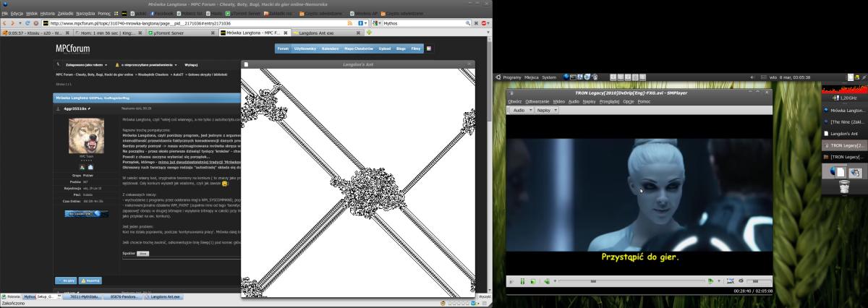This screenshot has height=308, width=868.
Task: Open the Zakładki menu in the browser
Action: (x=66, y=13)
